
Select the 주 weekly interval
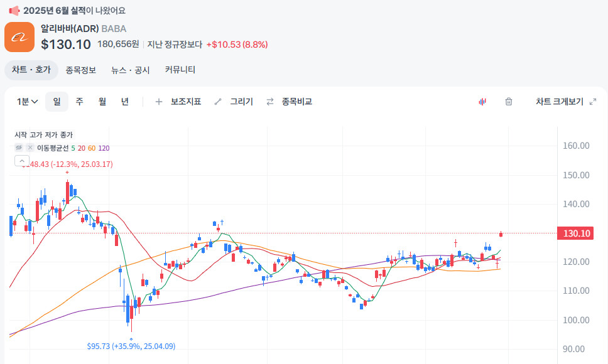point(80,102)
